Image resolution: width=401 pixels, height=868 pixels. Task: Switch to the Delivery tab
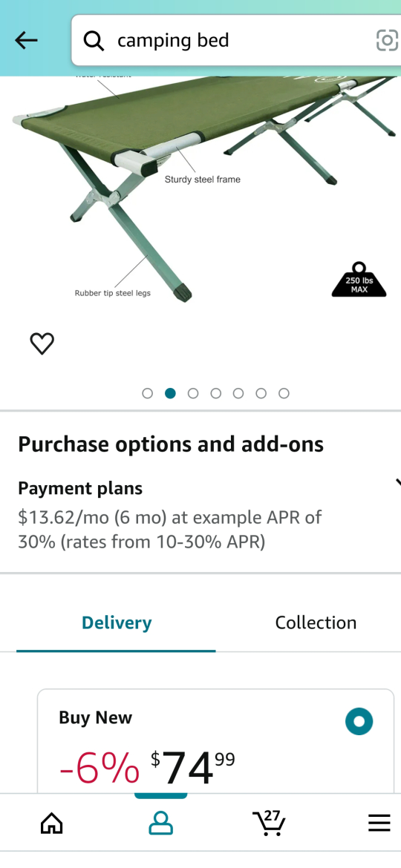pyautogui.click(x=117, y=622)
